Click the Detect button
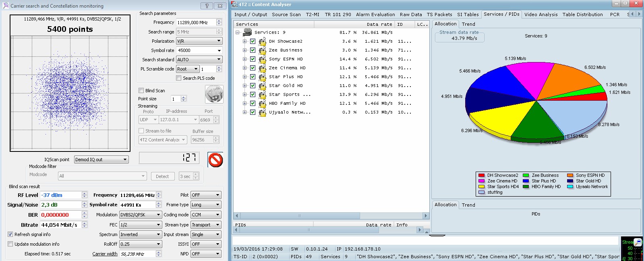644x261 pixels. pos(162,176)
